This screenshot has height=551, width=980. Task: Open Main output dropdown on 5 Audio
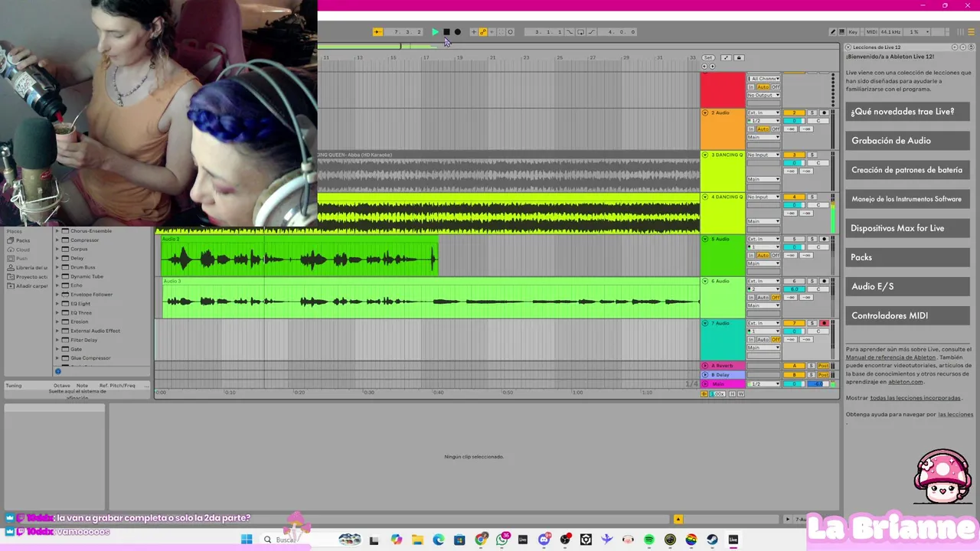coord(763,263)
